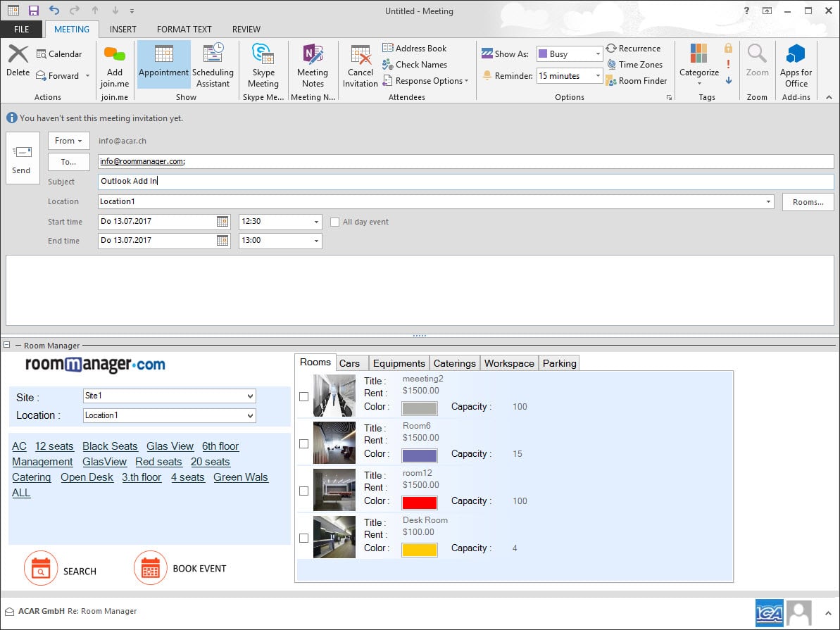The image size is (840, 630).
Task: Click the Zoom icon in the ribbon
Action: (757, 63)
